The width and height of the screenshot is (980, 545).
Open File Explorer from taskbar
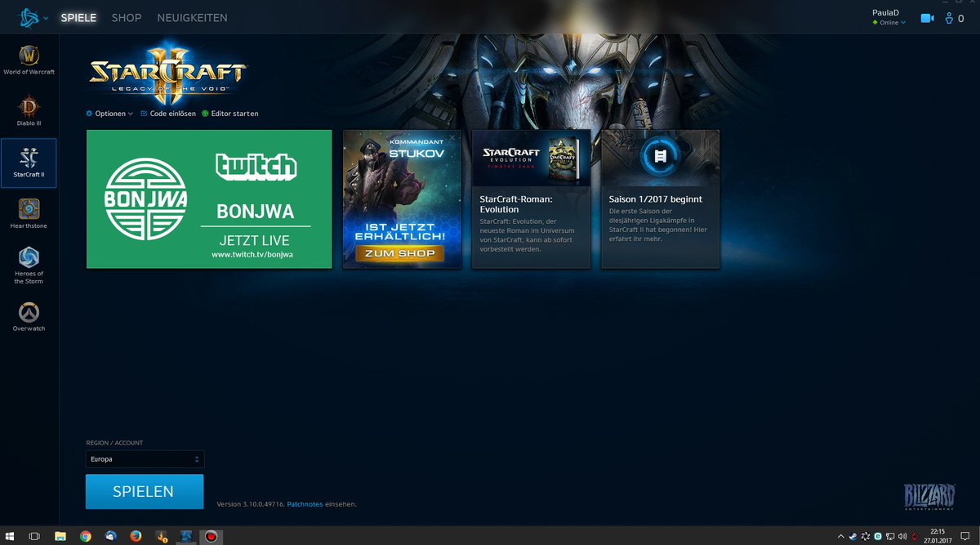(60, 536)
